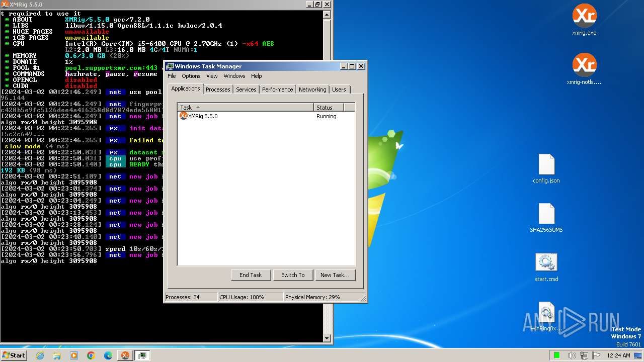The width and height of the screenshot is (644, 362).
Task: Click the Start button on taskbar
Action: pyautogui.click(x=14, y=355)
